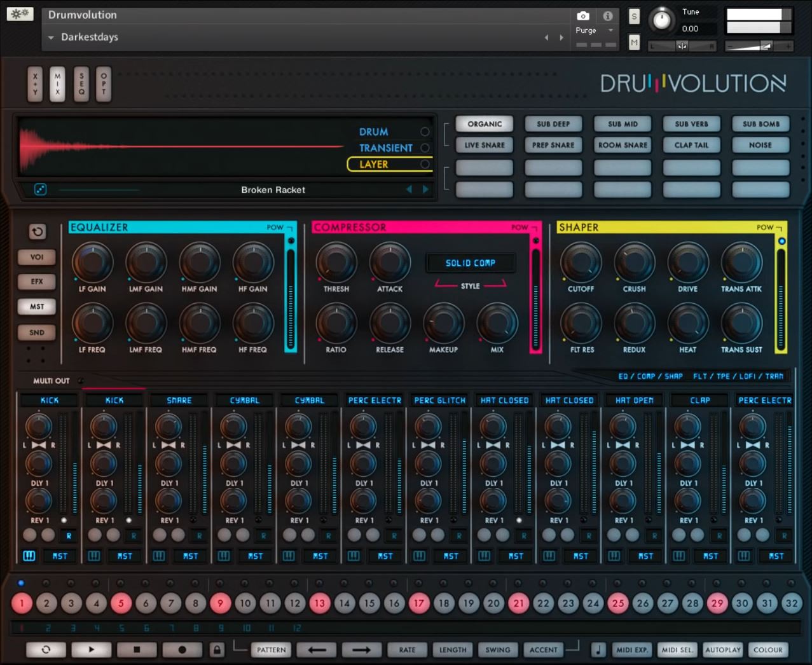Switch to FLT / TPE / LOFI / TRAN page
Viewport: 812px width, 665px height.
[x=738, y=376]
